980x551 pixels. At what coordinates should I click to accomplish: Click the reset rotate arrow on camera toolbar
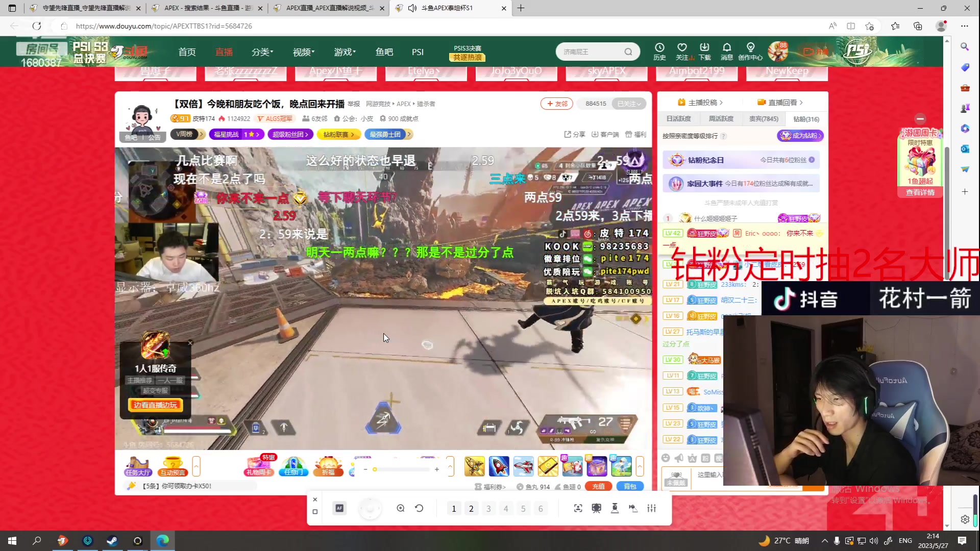coord(419,508)
